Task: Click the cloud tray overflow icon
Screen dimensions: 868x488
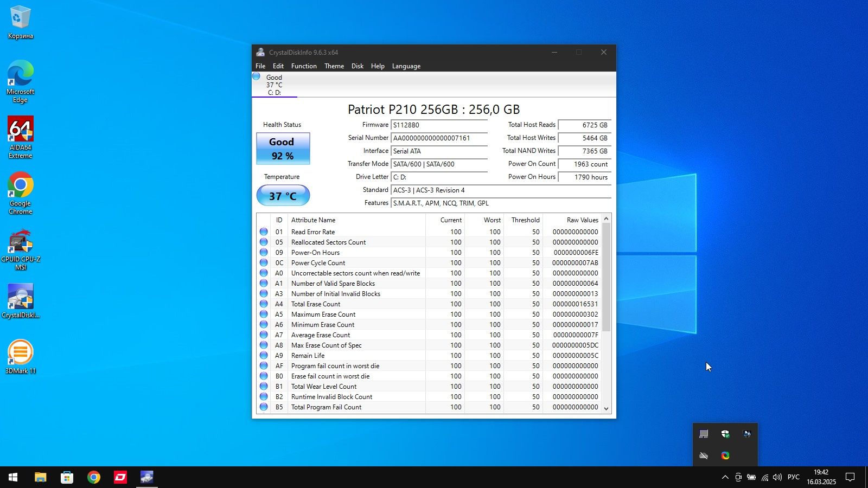Action: pos(704,455)
